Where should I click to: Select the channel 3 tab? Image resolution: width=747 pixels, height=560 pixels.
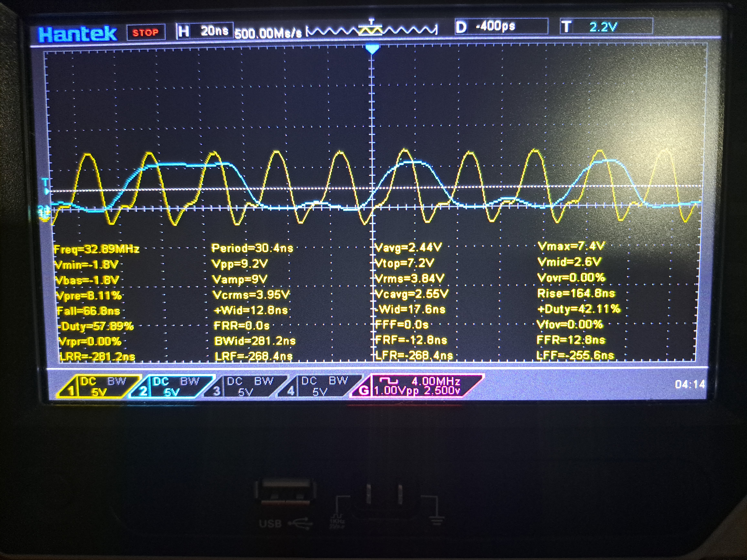point(246,387)
